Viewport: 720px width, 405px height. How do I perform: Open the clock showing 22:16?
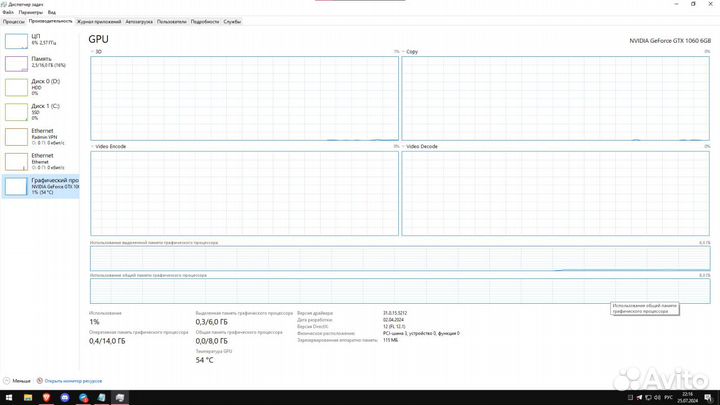(x=687, y=398)
